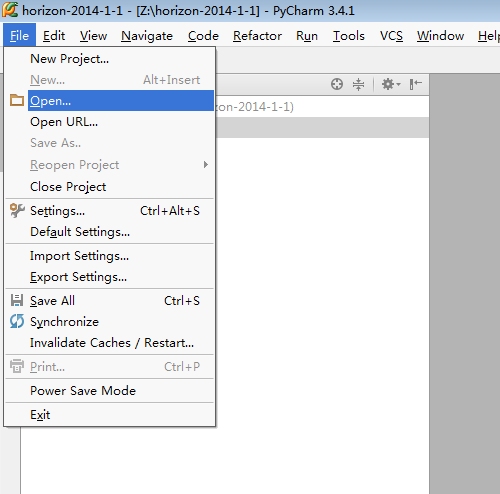Click the greyed Save As.. entry
This screenshot has height=494, width=500.
coord(109,143)
